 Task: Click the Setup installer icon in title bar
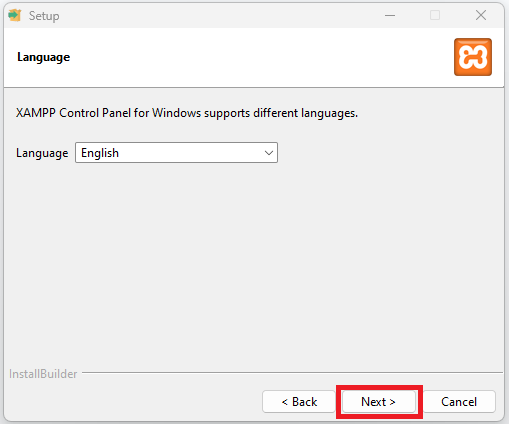(15, 15)
